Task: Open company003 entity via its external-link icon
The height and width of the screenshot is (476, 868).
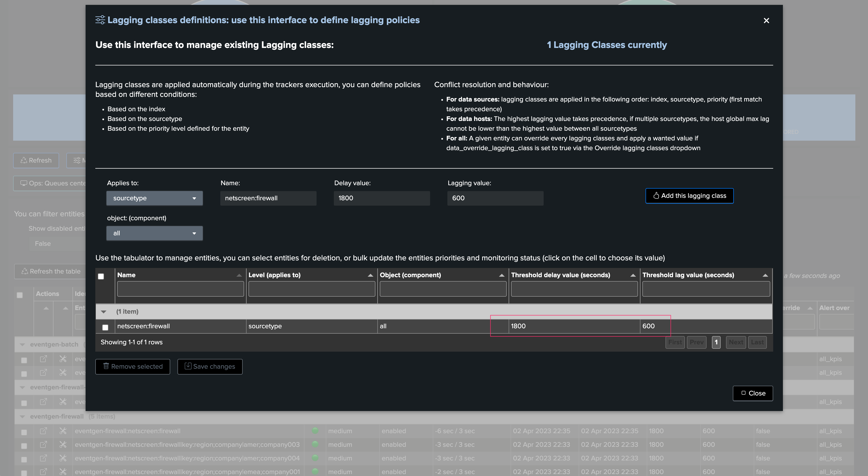Action: 44,444
